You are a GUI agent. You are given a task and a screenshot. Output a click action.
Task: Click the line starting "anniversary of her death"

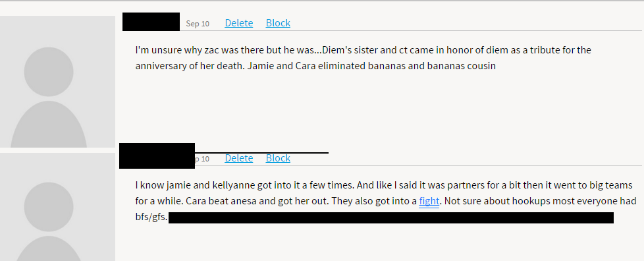point(315,66)
